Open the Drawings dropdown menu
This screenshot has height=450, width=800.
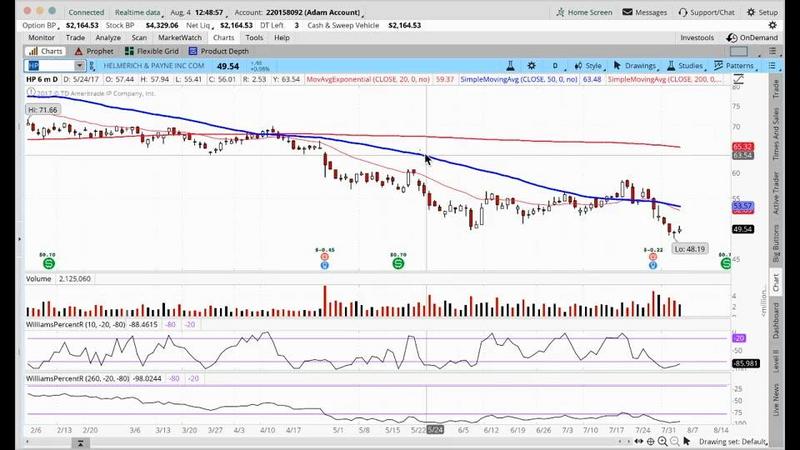(x=635, y=66)
